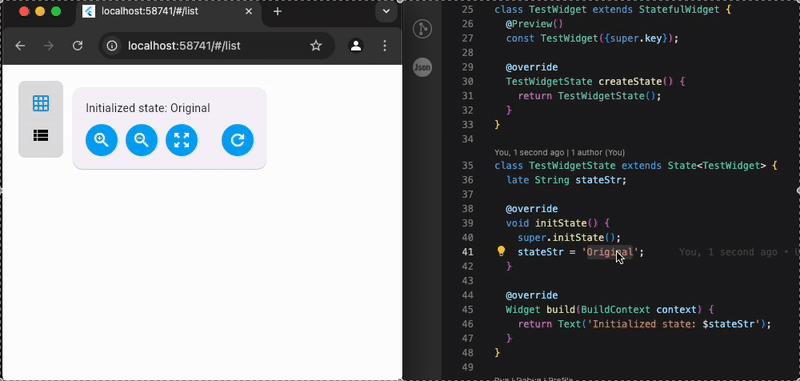Open a new Chrome tab
The image size is (800, 381).
point(278,12)
